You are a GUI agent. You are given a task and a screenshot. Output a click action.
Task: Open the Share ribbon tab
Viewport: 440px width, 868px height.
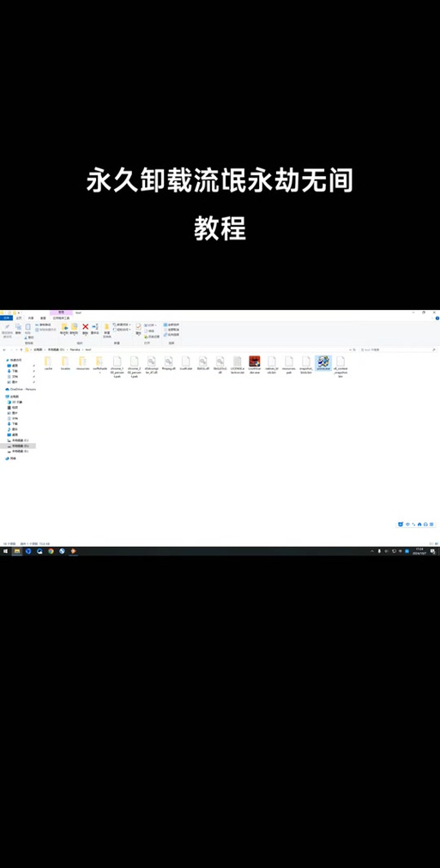tap(31, 319)
